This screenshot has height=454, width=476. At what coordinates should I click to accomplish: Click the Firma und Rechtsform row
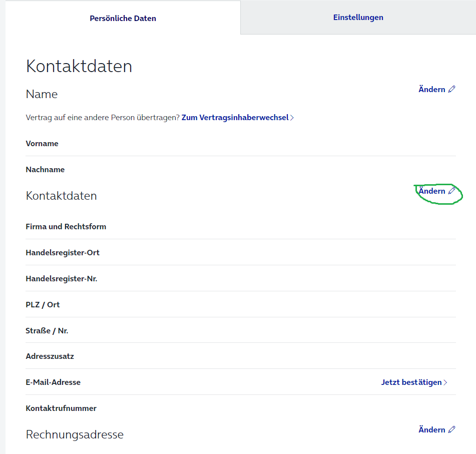click(x=241, y=227)
